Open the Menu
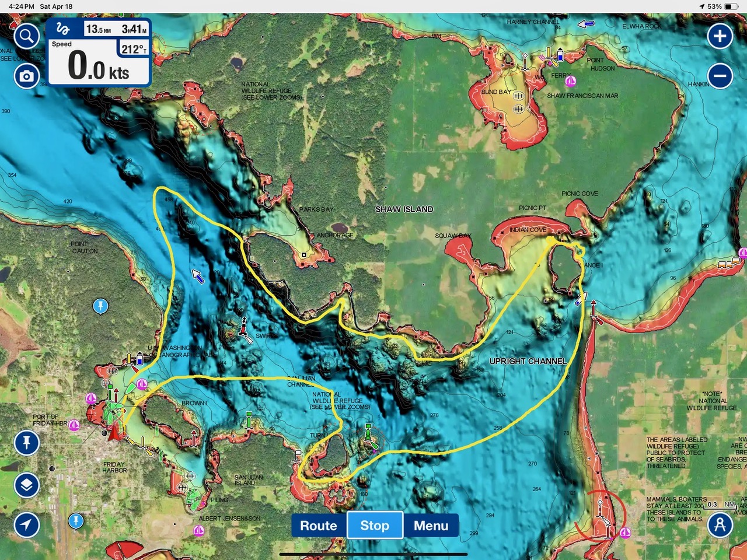 (431, 526)
